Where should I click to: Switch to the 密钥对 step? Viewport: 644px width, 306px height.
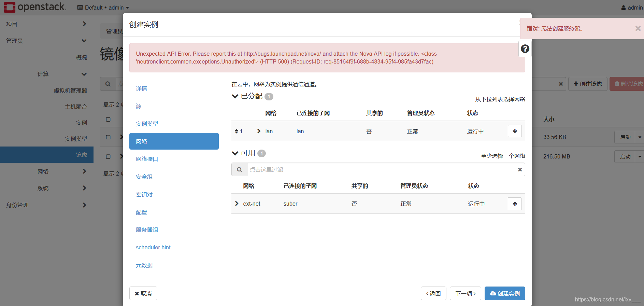144,195
